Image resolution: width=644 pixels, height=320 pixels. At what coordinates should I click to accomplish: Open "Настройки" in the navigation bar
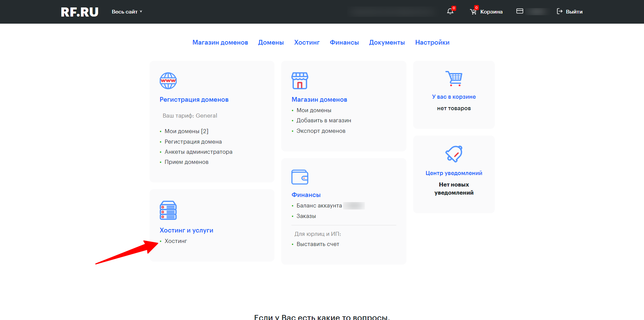coord(432,43)
